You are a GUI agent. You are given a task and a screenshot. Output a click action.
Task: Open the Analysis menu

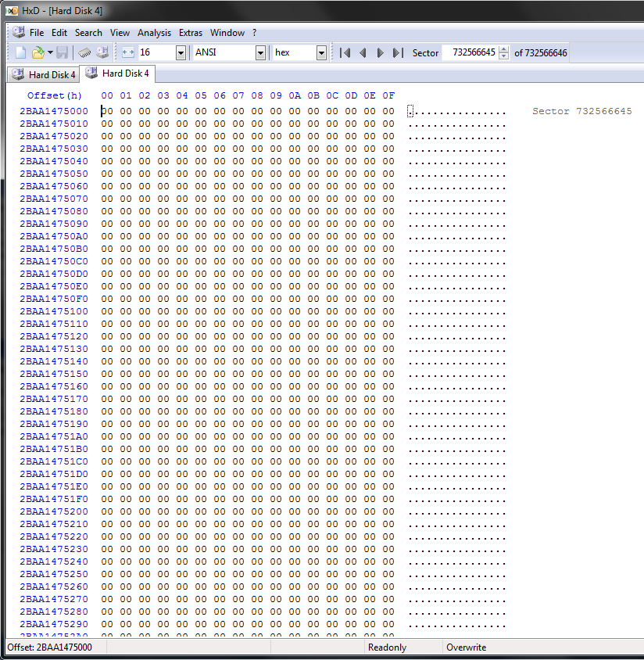point(155,33)
